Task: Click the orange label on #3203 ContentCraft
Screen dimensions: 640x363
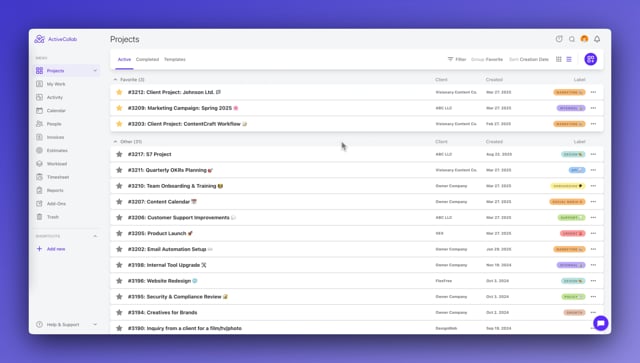Action: pos(569,124)
